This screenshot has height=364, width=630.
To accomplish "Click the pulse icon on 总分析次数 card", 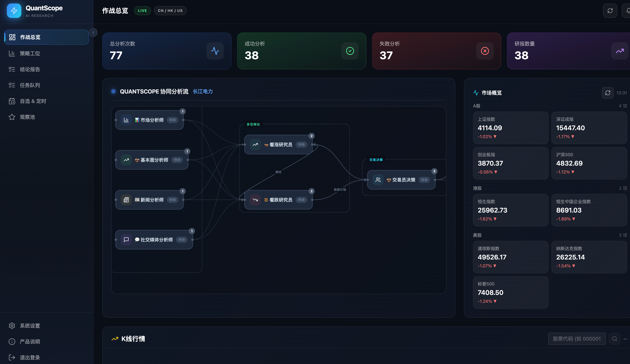I will (215, 51).
